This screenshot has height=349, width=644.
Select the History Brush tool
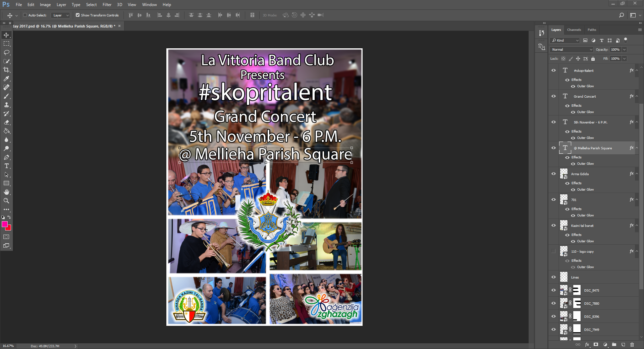coord(6,114)
